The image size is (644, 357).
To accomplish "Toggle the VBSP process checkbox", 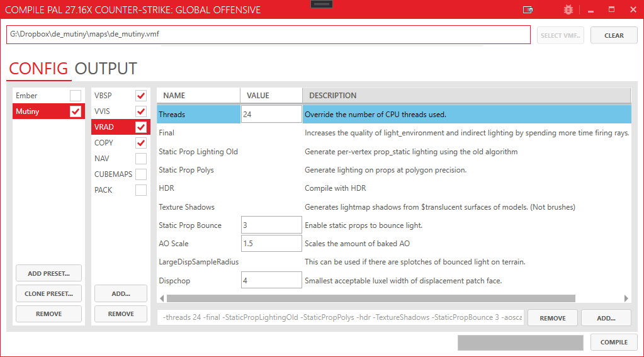I will pos(141,96).
